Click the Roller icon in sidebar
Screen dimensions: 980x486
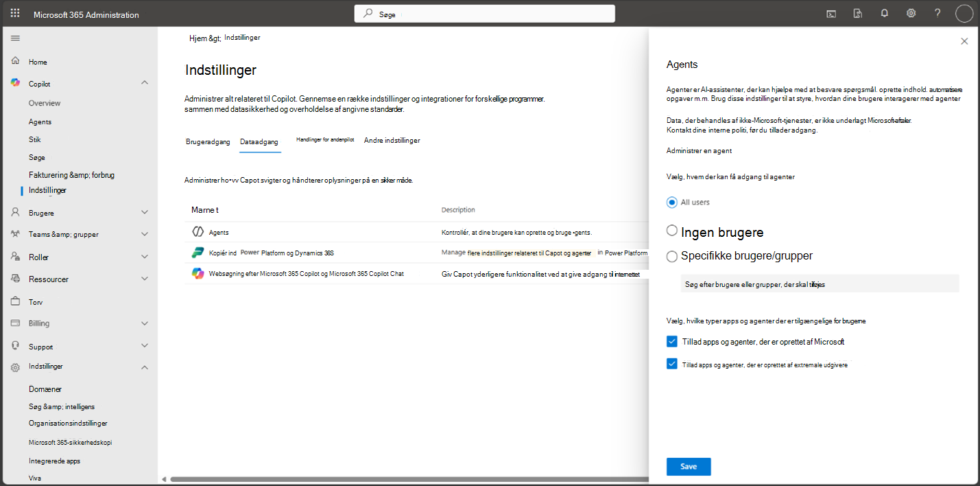[x=15, y=257]
